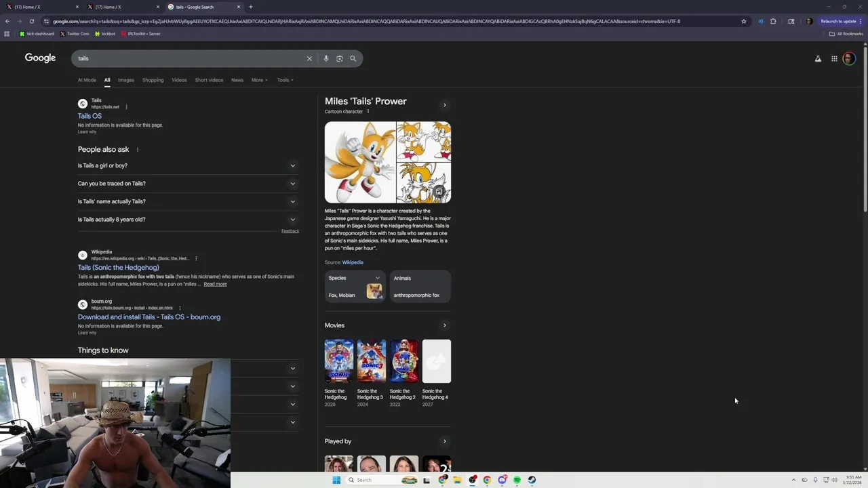Open the Tools dropdown
The height and width of the screenshot is (488, 868).
pyautogui.click(x=285, y=80)
